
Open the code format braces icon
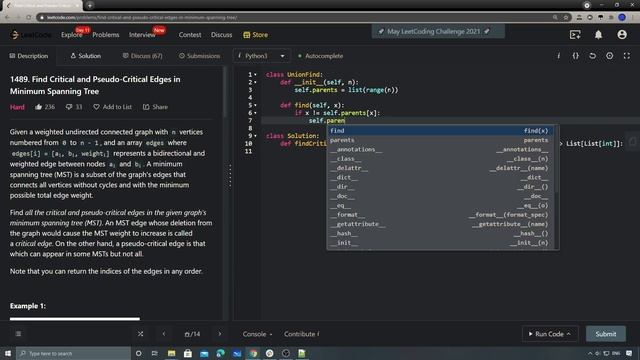[576, 56]
